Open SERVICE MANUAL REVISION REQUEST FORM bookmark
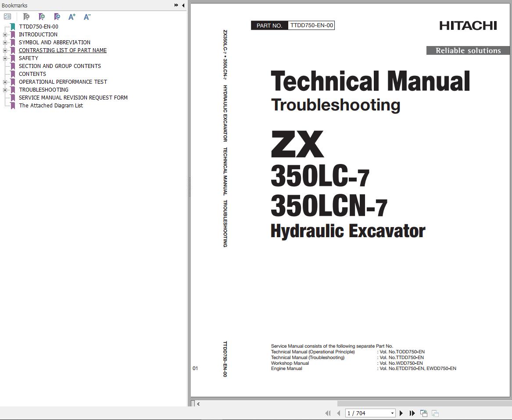The width and height of the screenshot is (512, 420). (x=73, y=98)
